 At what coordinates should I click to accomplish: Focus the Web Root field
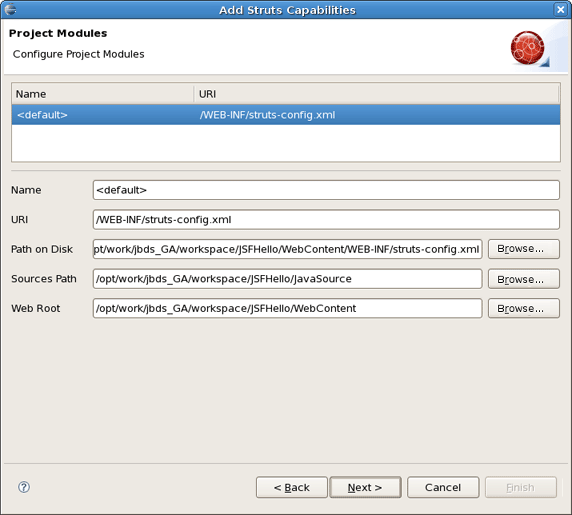(287, 309)
